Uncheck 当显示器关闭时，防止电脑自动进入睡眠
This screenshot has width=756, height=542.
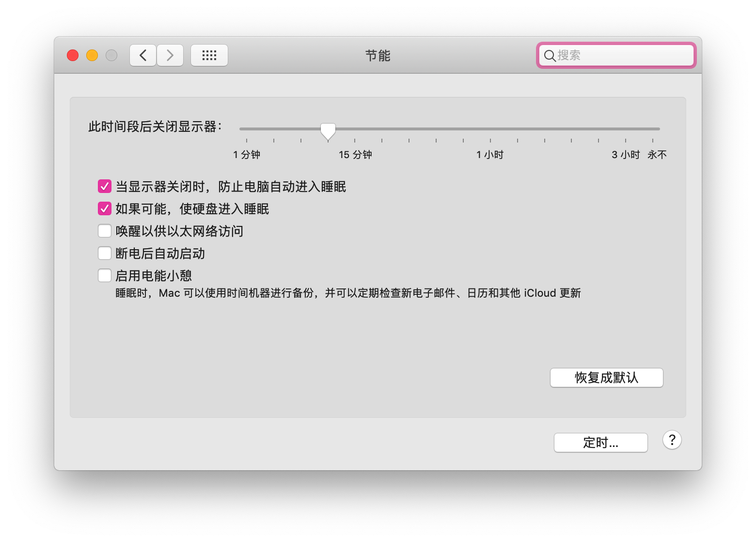[105, 186]
